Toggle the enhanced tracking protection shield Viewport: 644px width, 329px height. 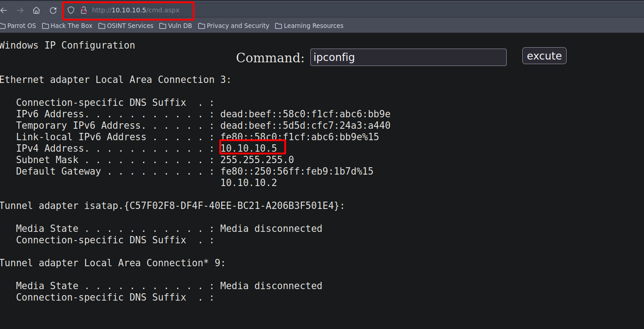point(70,10)
